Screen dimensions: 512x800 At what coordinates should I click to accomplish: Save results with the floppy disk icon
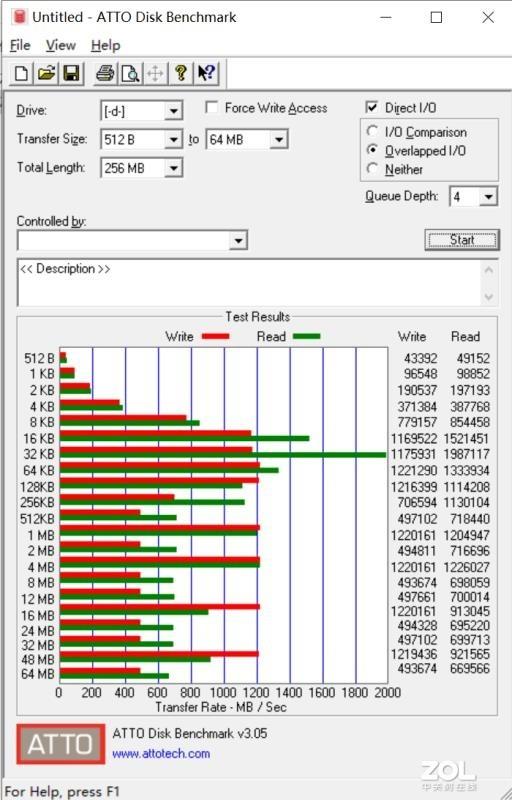71,73
